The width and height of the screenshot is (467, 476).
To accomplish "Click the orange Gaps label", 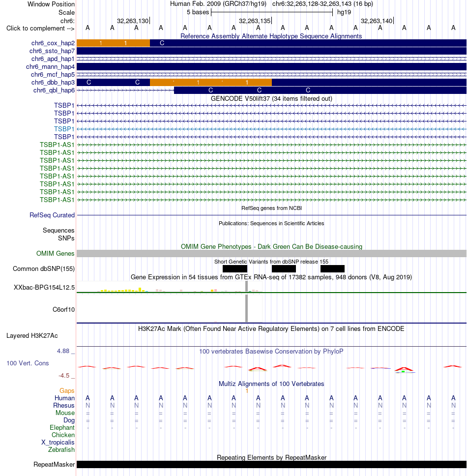I will [x=67, y=391].
